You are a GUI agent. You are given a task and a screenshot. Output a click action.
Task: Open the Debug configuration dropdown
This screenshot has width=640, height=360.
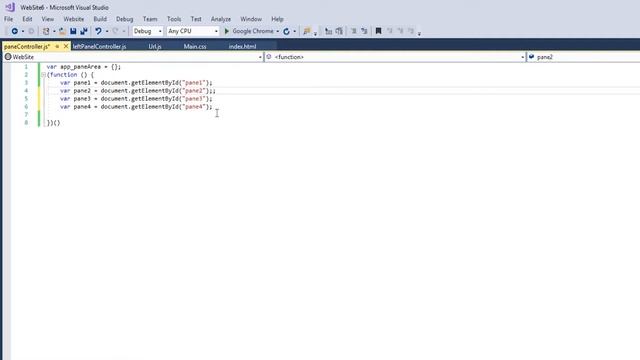click(148, 31)
